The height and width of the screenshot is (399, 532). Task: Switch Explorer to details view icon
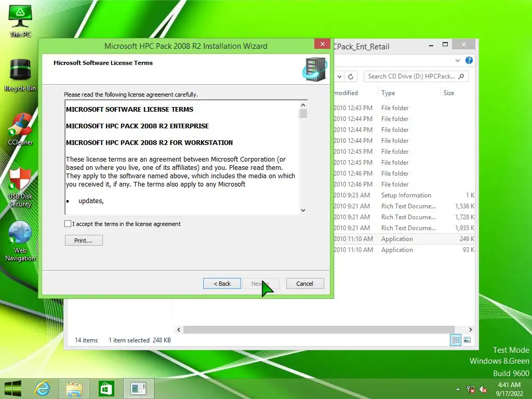point(456,340)
